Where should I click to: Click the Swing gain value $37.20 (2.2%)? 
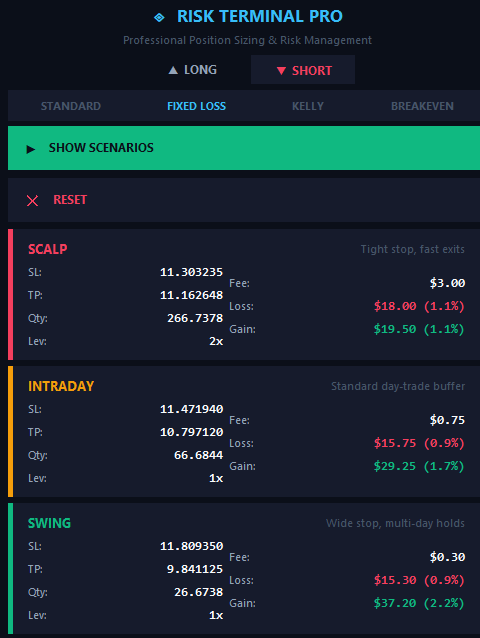click(x=419, y=603)
